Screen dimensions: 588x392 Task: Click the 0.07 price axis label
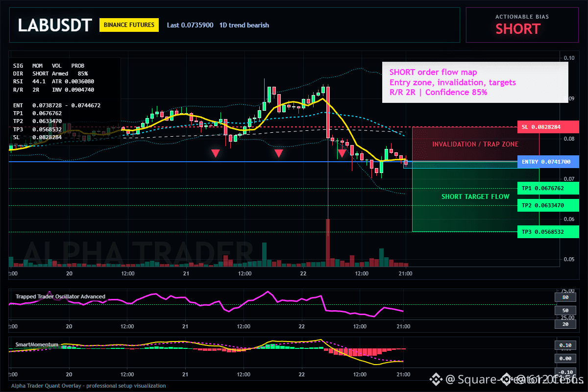coord(568,179)
